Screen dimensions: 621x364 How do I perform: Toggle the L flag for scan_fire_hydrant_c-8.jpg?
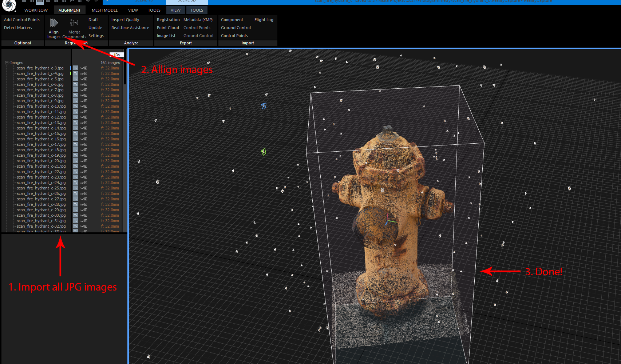tap(86, 96)
